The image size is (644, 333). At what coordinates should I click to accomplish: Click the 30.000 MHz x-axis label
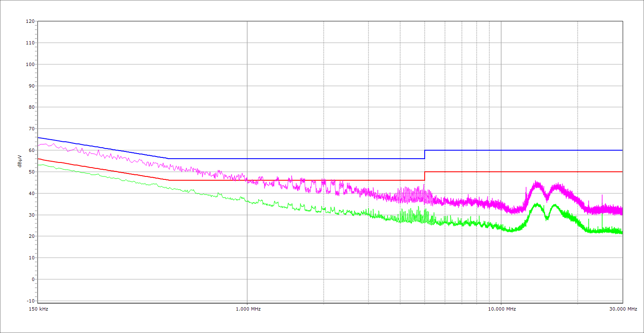pyautogui.click(x=623, y=309)
